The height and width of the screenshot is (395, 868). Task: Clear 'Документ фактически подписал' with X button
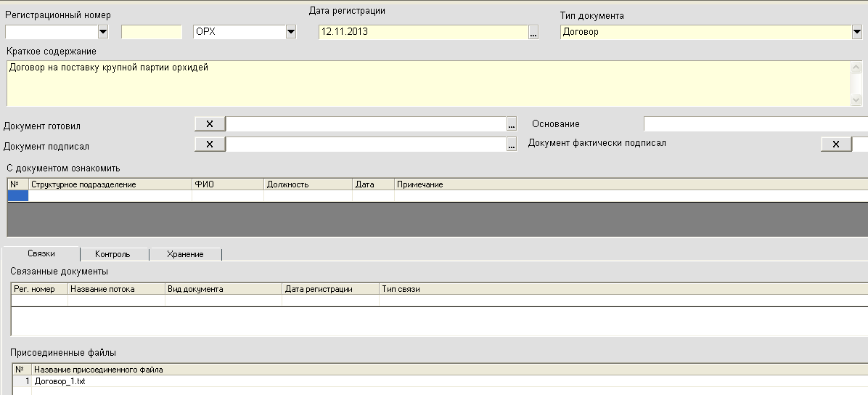(836, 144)
